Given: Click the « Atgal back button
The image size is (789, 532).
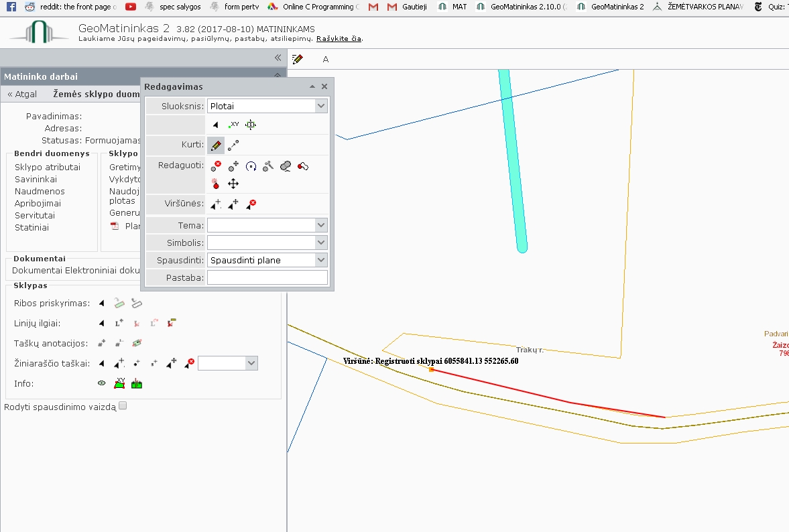Looking at the screenshot, I should point(22,94).
